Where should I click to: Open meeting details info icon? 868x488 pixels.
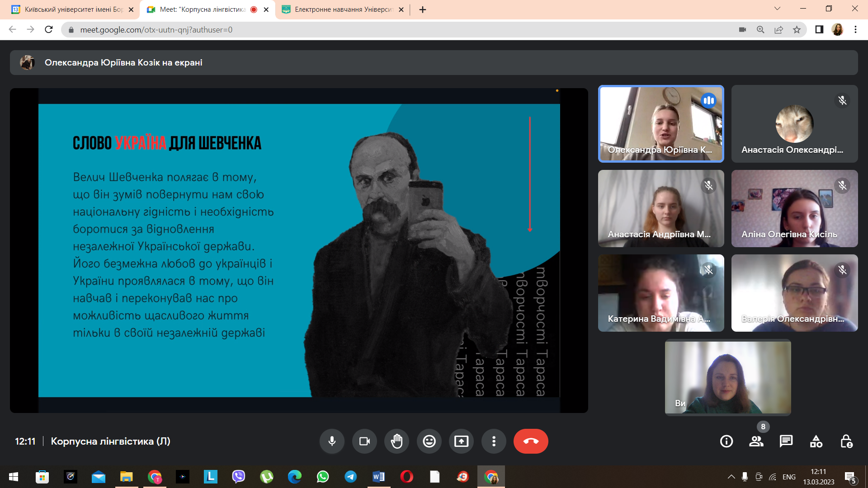coord(726,441)
